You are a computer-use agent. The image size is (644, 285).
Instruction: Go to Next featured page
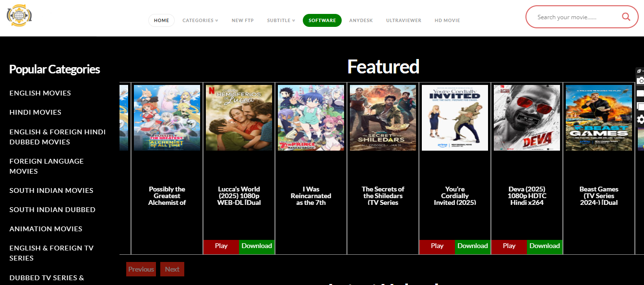click(172, 269)
